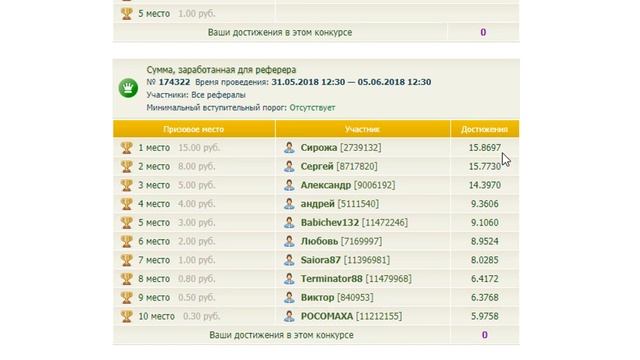
Task: Click the contest dates 31.05.2018 12:30 — 05.06.2018 12:30
Action: (351, 82)
